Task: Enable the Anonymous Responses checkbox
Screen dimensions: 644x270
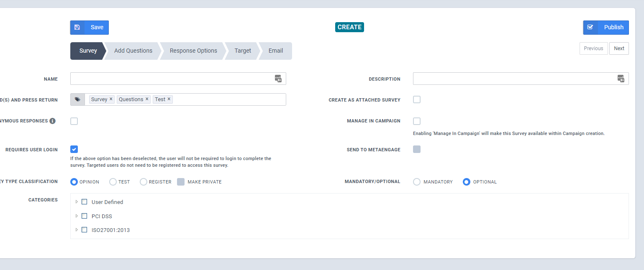Action: point(74,121)
